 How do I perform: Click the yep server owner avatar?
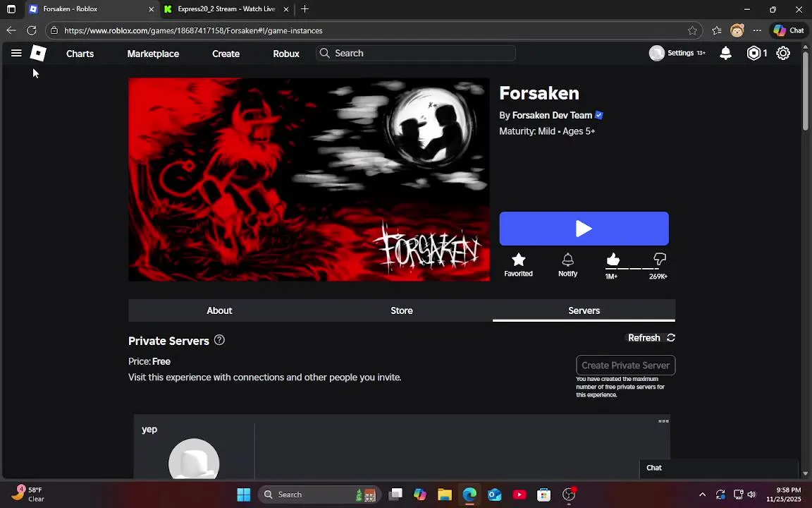coord(194,459)
